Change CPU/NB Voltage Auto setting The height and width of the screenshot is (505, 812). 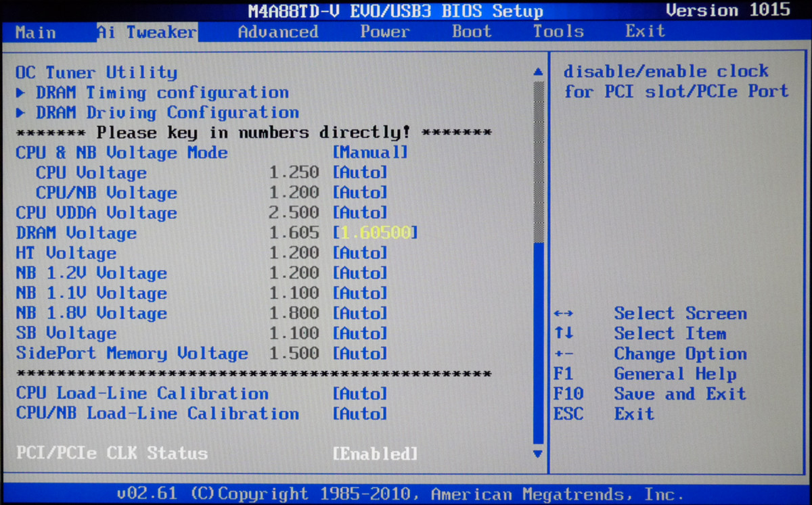pyautogui.click(x=360, y=193)
